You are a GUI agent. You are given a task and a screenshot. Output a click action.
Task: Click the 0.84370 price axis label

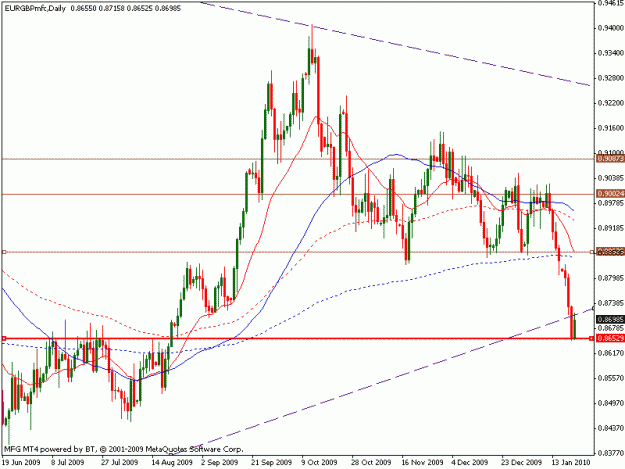tap(611, 428)
